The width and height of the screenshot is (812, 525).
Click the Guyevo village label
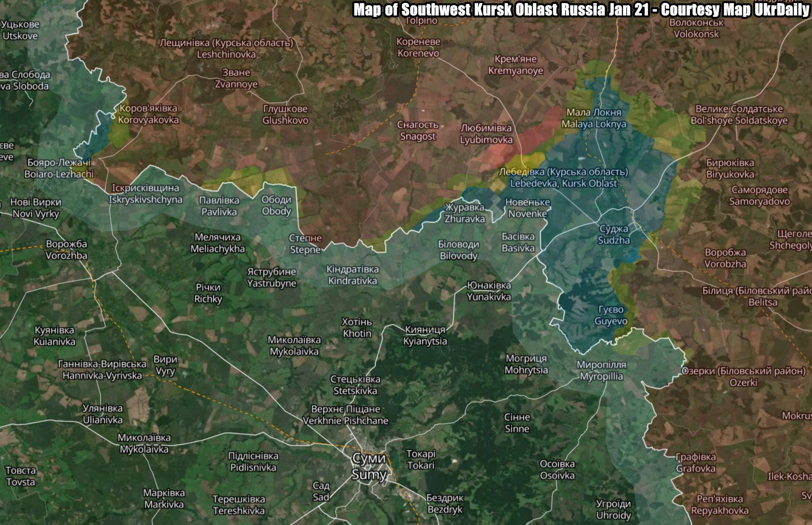click(x=611, y=315)
